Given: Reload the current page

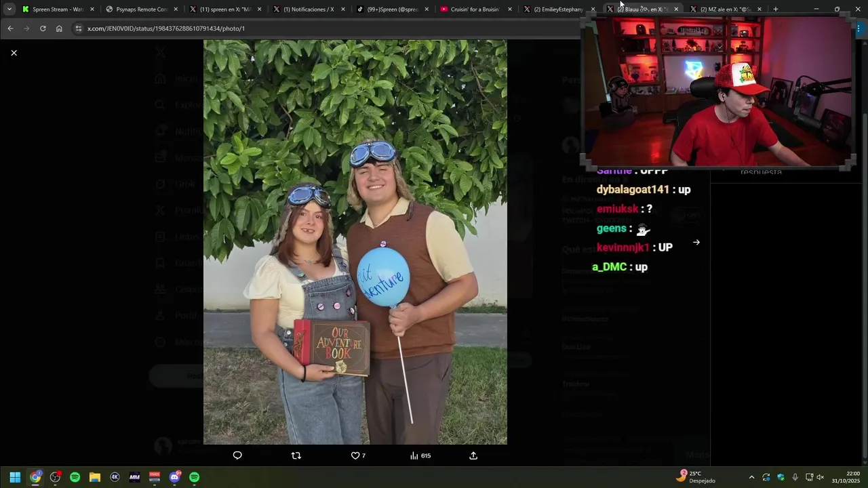Looking at the screenshot, I should (43, 28).
